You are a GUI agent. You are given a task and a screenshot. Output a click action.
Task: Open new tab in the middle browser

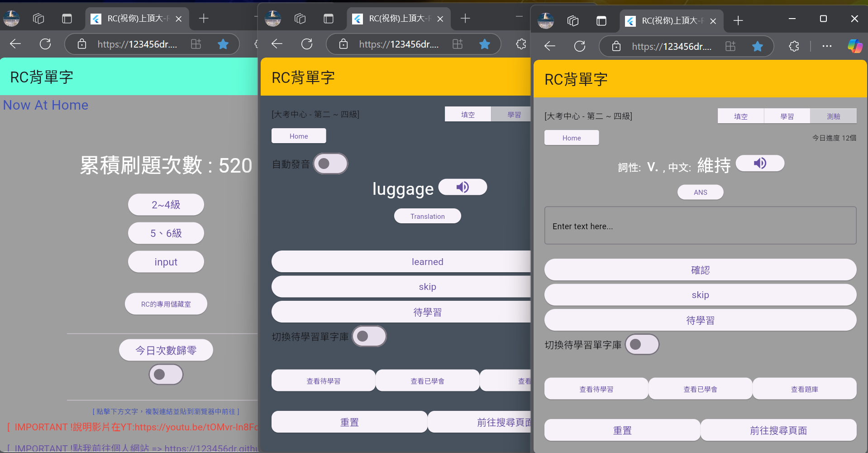[x=465, y=19]
